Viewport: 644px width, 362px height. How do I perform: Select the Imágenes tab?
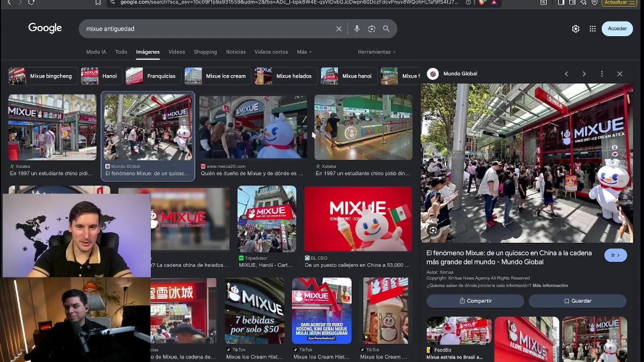point(147,52)
